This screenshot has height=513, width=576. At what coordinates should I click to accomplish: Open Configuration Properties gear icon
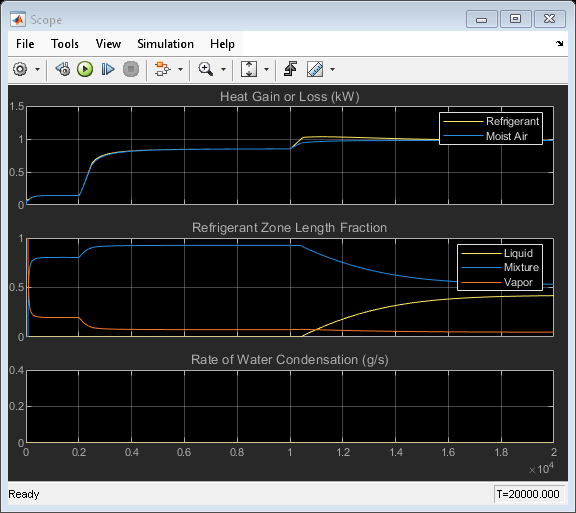[x=20, y=69]
